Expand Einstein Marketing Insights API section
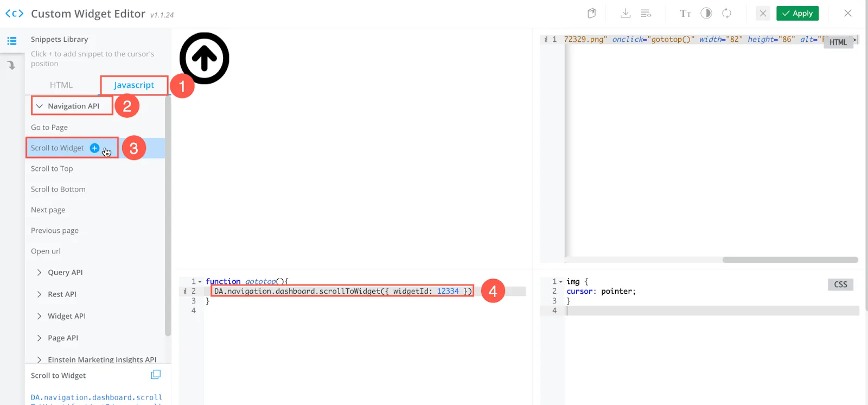The image size is (868, 405). [x=96, y=359]
